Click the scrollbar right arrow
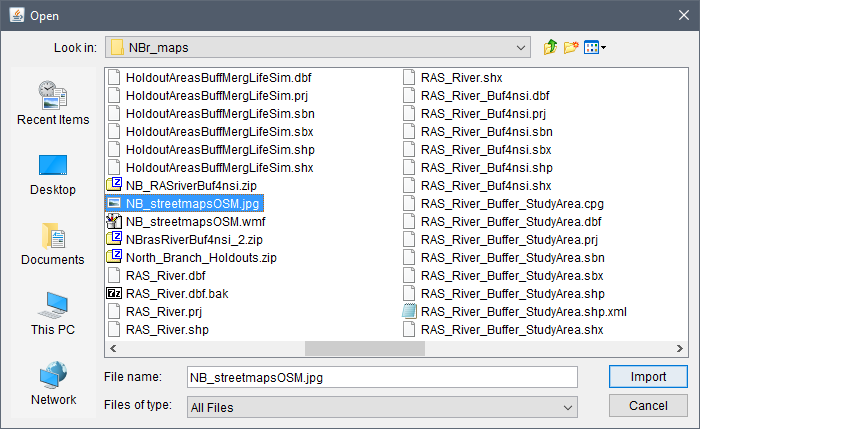Image resolution: width=848 pixels, height=429 pixels. [680, 348]
